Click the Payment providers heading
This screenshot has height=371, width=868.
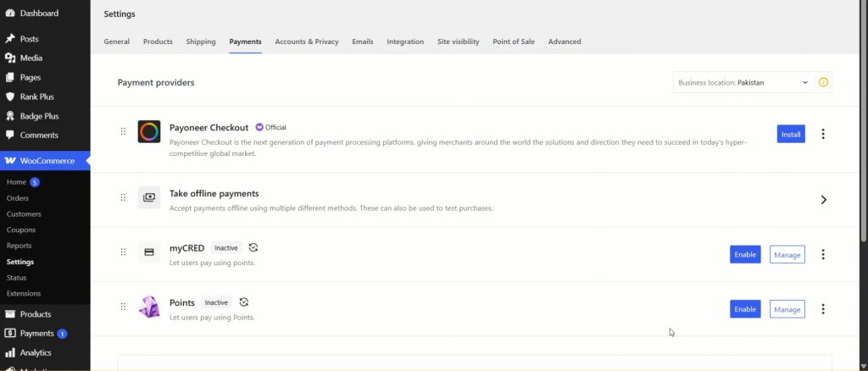pos(156,82)
